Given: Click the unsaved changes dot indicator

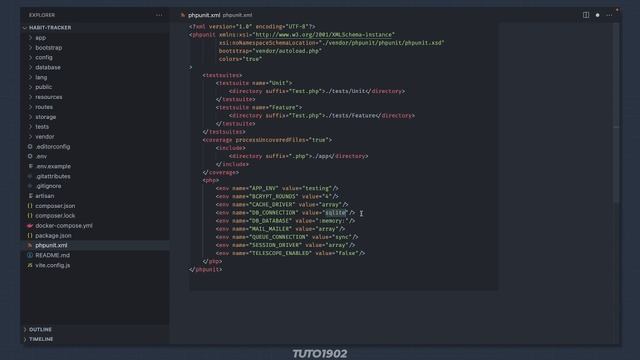Looking at the screenshot, I should tap(598, 15).
